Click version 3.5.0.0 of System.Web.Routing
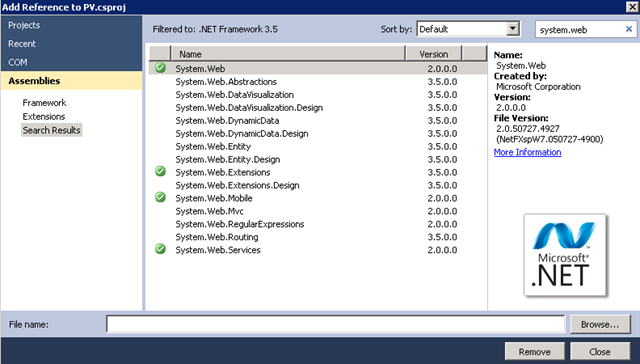 [442, 237]
